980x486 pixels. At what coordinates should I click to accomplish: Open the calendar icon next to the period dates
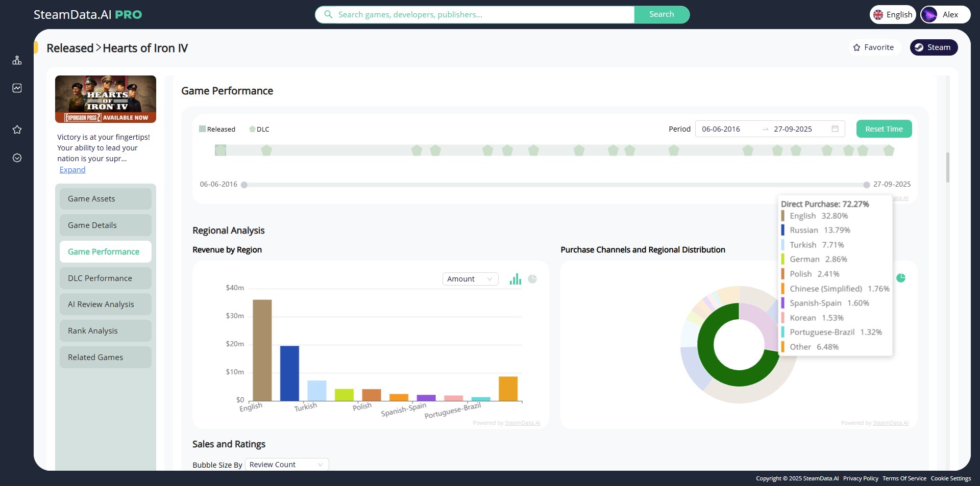click(835, 129)
